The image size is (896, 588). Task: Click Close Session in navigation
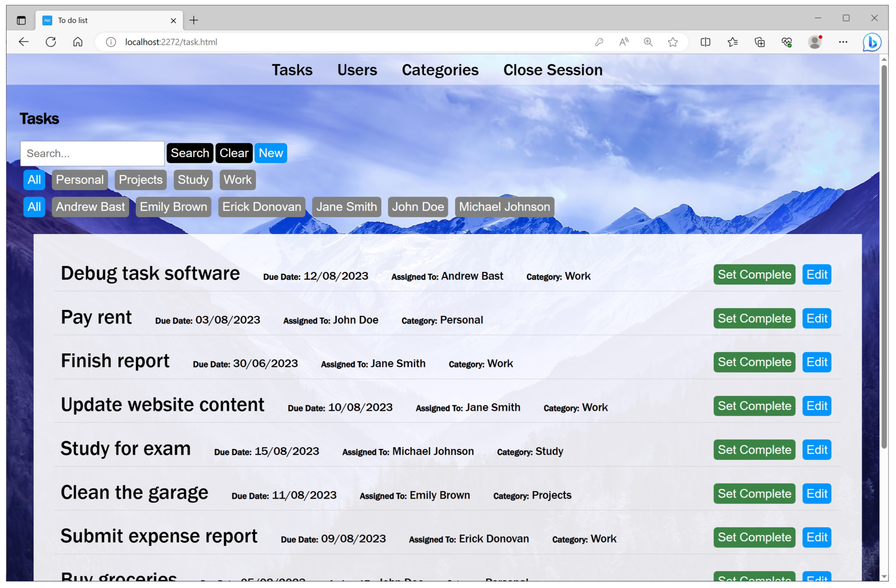(552, 70)
